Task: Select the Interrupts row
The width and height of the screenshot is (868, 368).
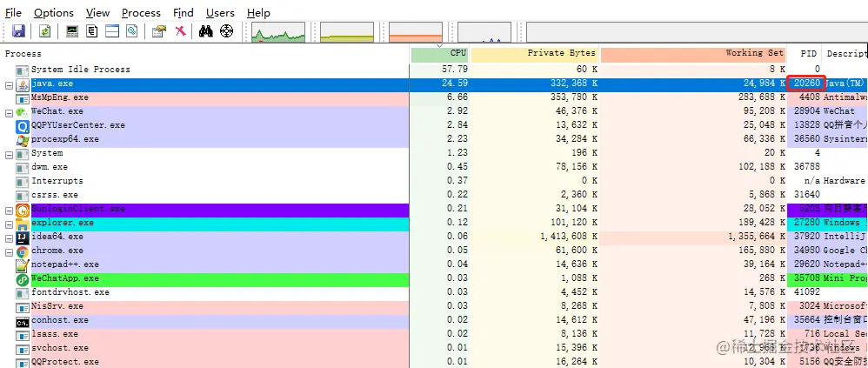Action: [x=434, y=182]
